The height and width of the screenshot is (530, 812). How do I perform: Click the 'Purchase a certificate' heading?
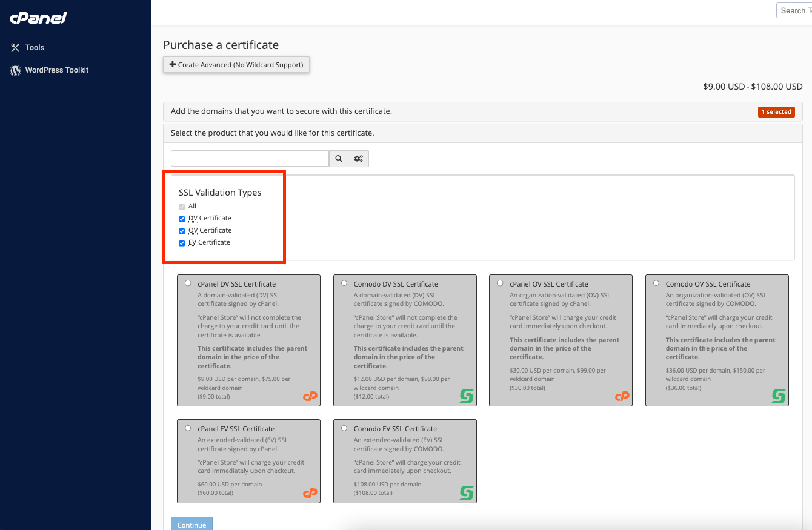tap(221, 45)
